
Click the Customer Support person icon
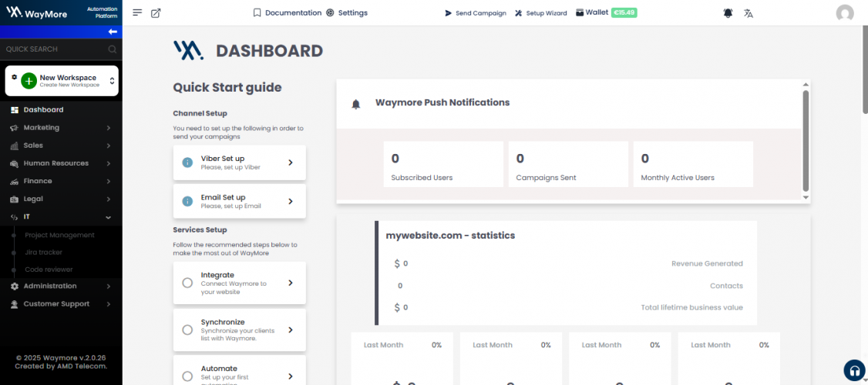pos(15,303)
